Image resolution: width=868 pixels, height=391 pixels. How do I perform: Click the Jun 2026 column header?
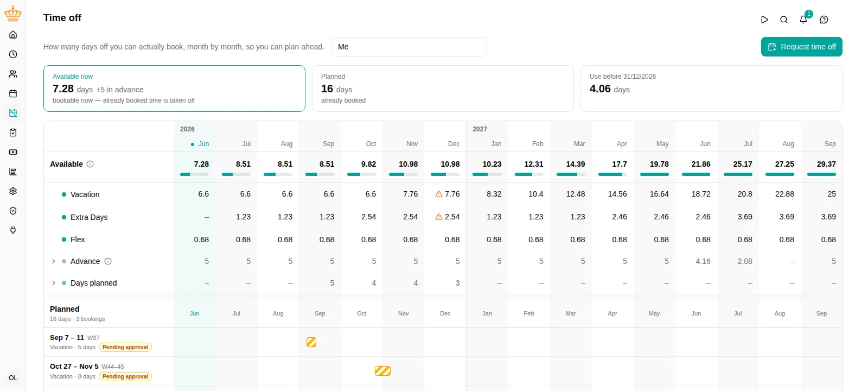click(x=200, y=144)
